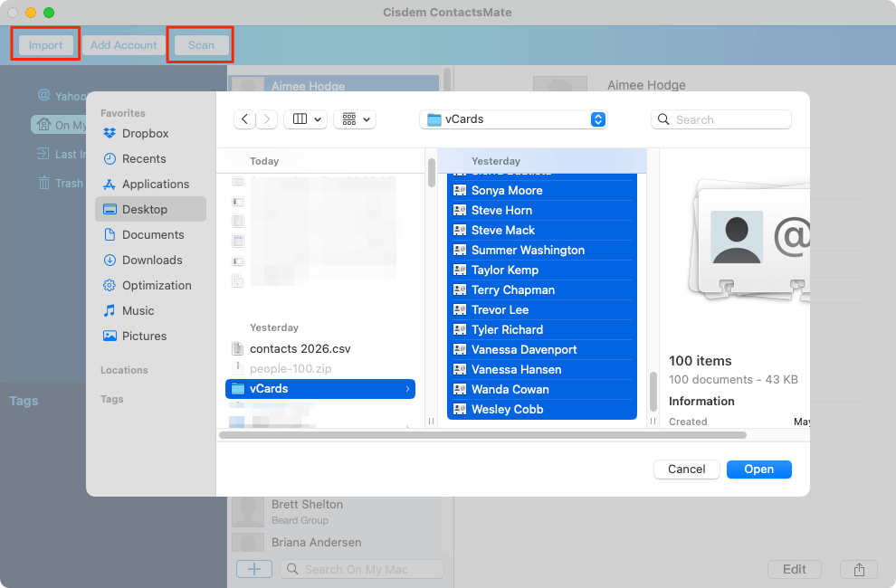
Task: Click the vCard icon beside Sonya Moore
Action: click(x=460, y=190)
